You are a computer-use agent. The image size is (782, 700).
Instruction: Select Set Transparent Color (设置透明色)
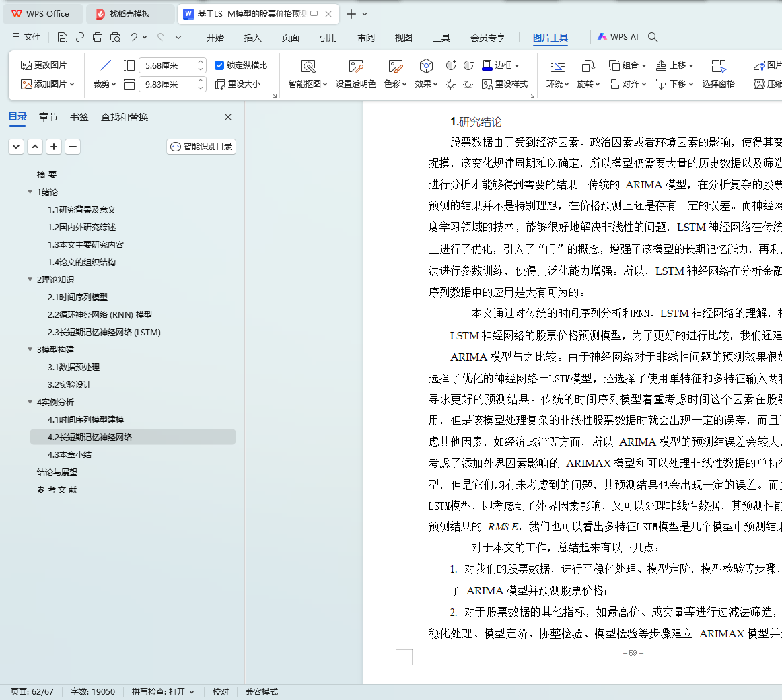(355, 73)
